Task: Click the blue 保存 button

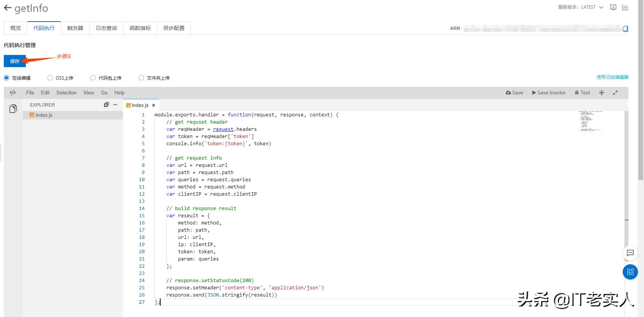Action: click(15, 61)
